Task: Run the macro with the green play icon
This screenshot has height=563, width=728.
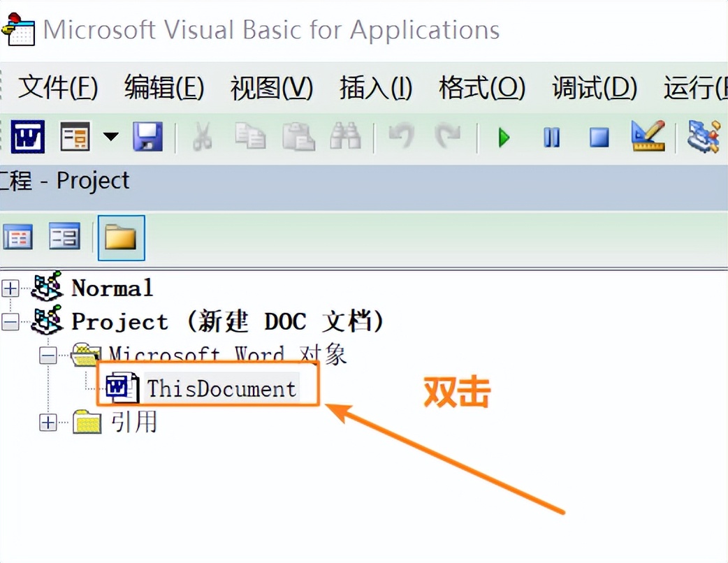Action: coord(503,138)
